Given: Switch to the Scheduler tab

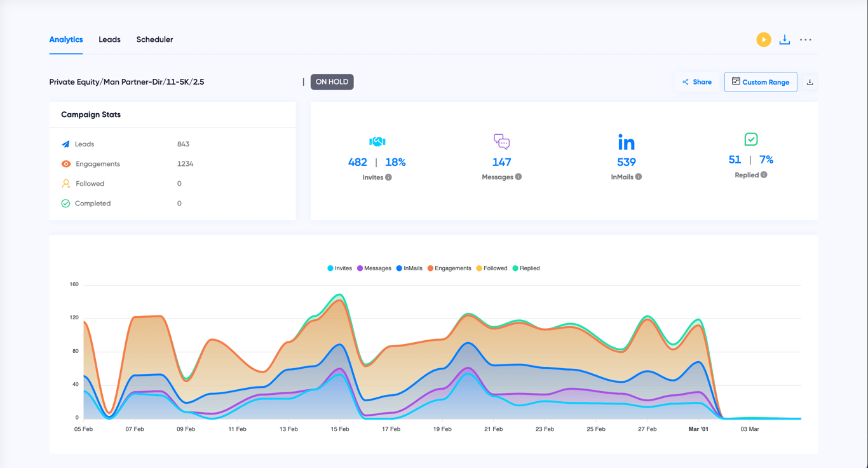Looking at the screenshot, I should click(x=154, y=39).
